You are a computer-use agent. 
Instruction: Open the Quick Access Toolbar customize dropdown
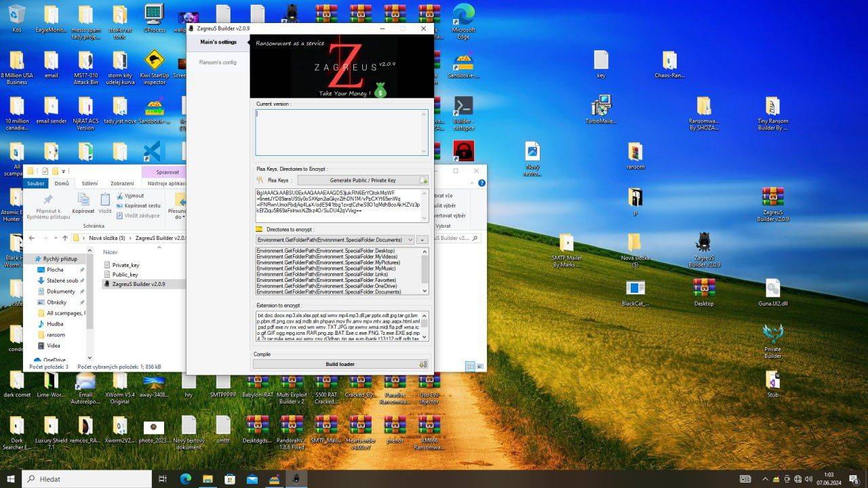[x=64, y=171]
